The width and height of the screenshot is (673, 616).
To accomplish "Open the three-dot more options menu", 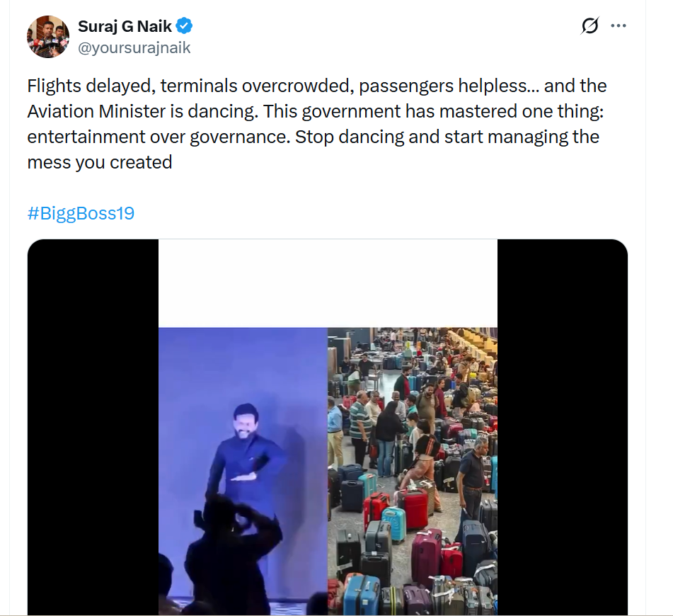I will pyautogui.click(x=619, y=26).
